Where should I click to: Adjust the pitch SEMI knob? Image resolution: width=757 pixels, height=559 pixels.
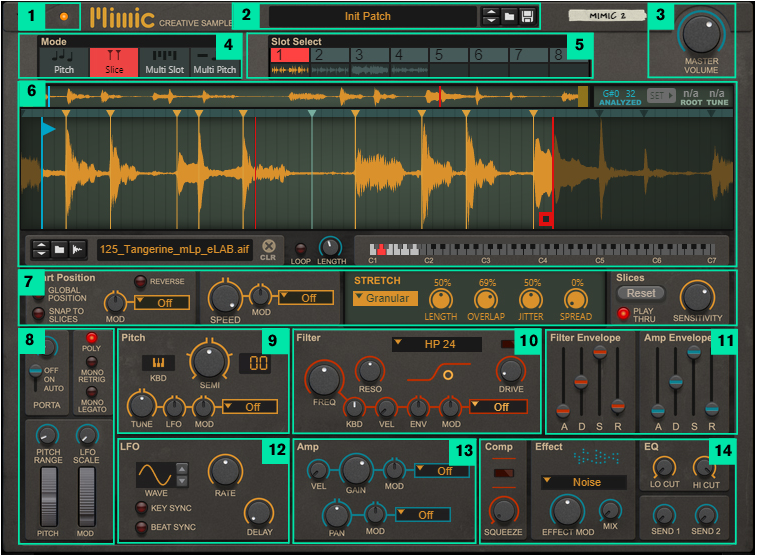(x=209, y=361)
